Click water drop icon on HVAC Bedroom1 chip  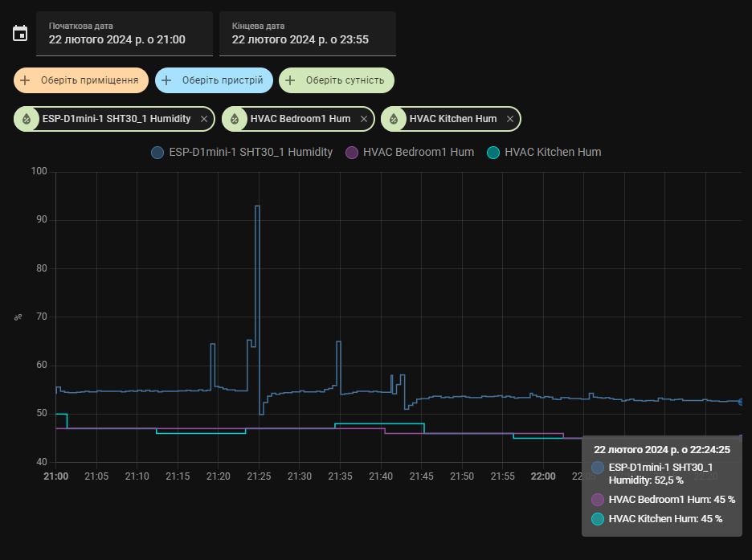click(235, 119)
